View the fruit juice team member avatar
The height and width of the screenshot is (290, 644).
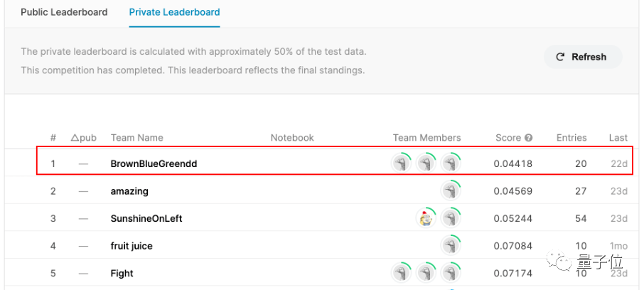pyautogui.click(x=451, y=246)
